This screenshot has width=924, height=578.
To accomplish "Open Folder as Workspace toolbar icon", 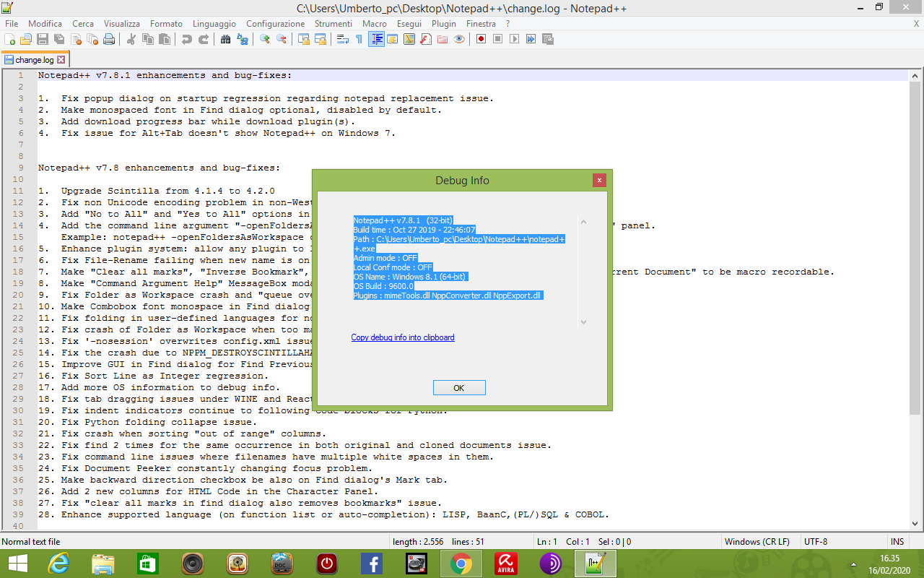I will (x=442, y=39).
